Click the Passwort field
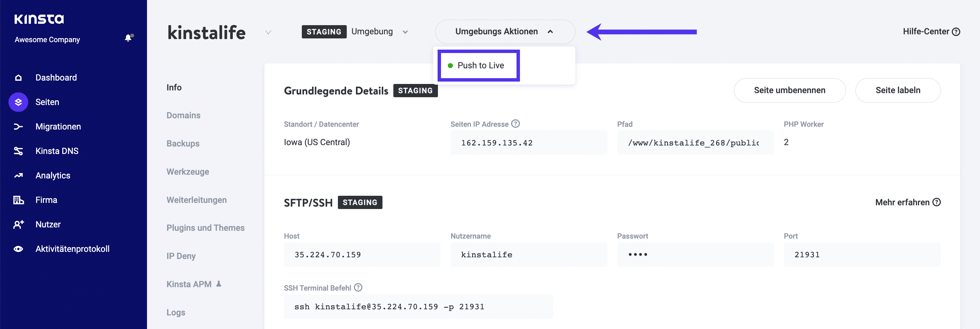 click(695, 255)
